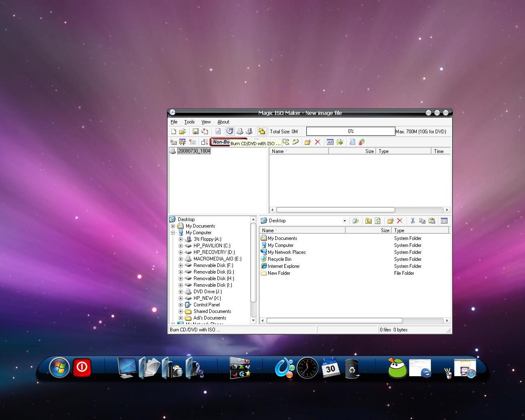
Task: Open the Desktop location dropdown
Action: tap(345, 221)
